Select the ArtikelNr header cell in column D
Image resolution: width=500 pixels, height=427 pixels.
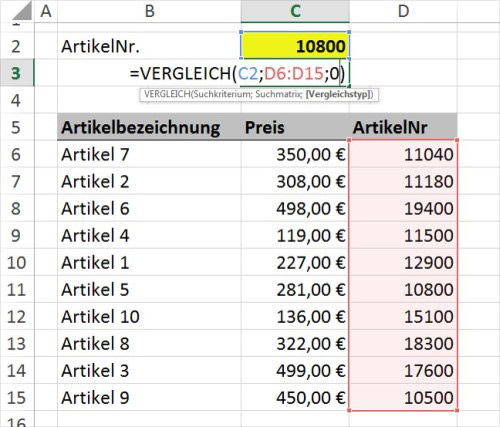pos(403,127)
